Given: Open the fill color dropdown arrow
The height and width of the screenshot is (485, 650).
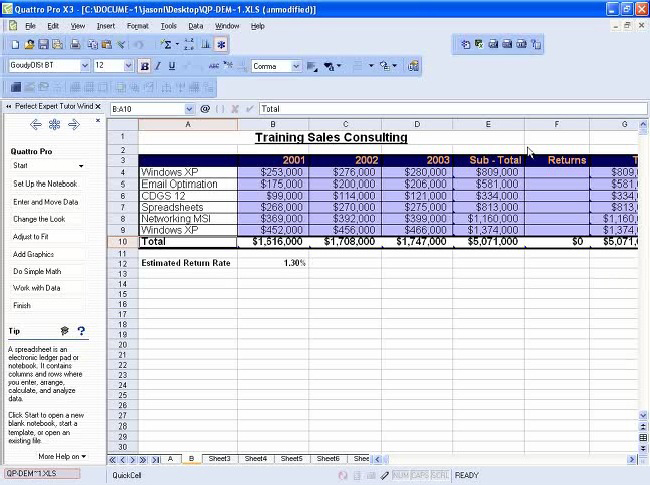Looking at the screenshot, I should [339, 66].
